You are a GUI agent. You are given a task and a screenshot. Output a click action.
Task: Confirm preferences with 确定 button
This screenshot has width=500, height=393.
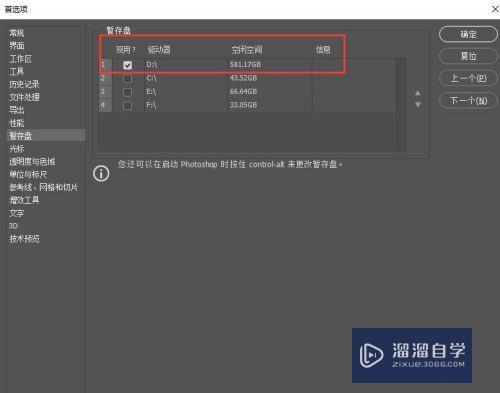468,34
